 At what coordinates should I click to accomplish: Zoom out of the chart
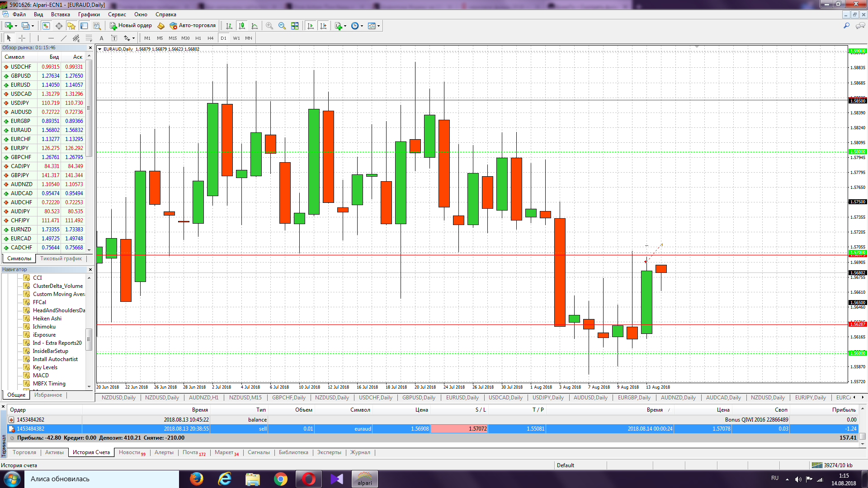coord(282,26)
